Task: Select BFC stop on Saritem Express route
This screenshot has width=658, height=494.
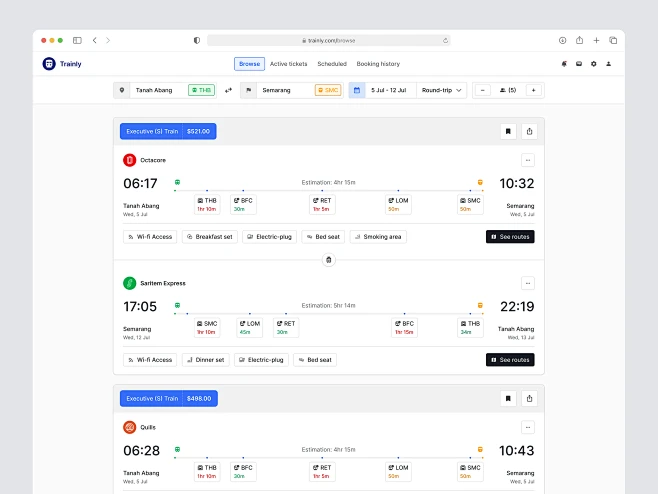Action: (x=405, y=327)
